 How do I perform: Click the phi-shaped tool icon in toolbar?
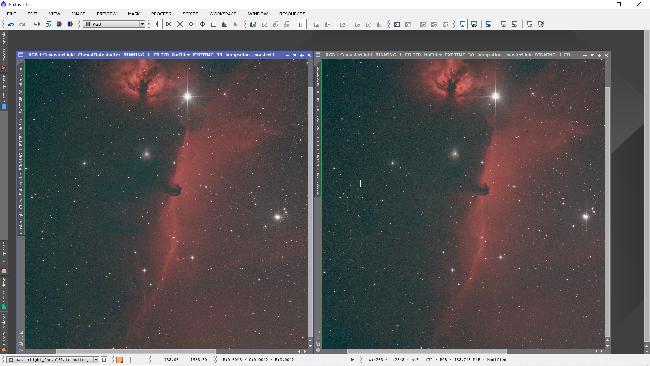pos(202,24)
